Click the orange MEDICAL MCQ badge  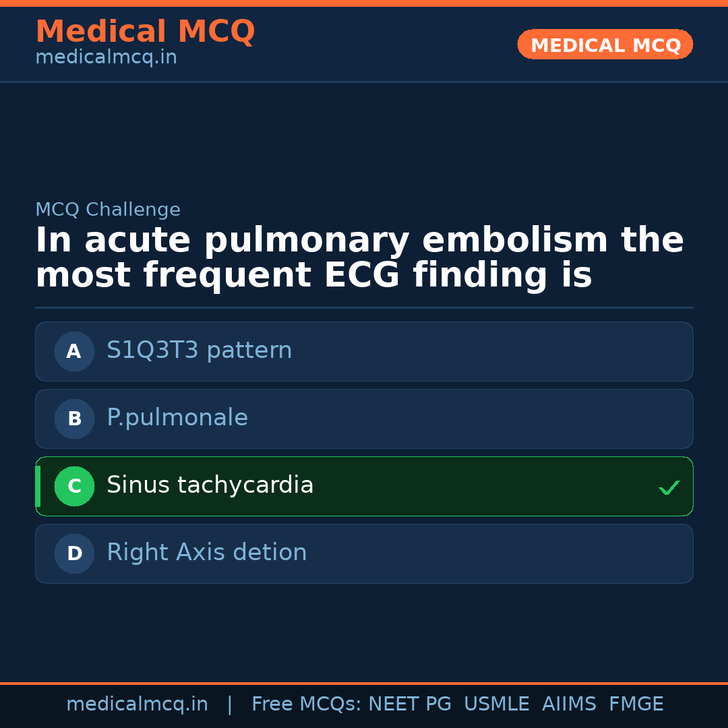tap(605, 45)
